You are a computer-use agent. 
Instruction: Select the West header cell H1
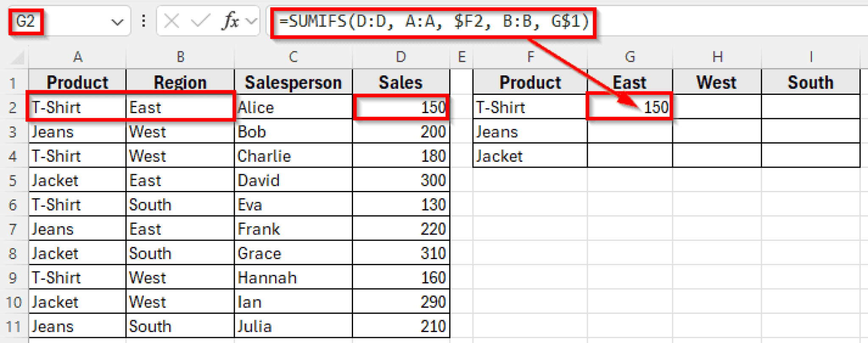click(717, 82)
